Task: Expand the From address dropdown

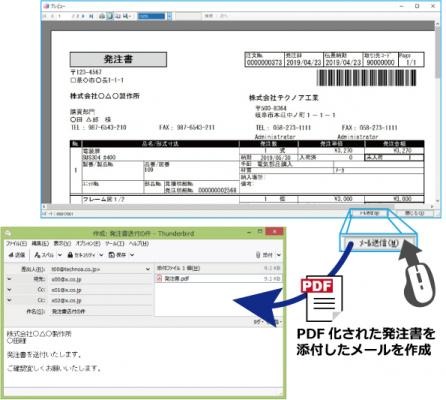Action: click(148, 269)
